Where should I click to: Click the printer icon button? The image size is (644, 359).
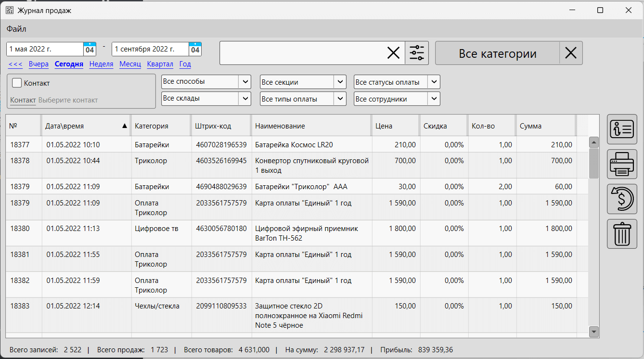coord(622,165)
